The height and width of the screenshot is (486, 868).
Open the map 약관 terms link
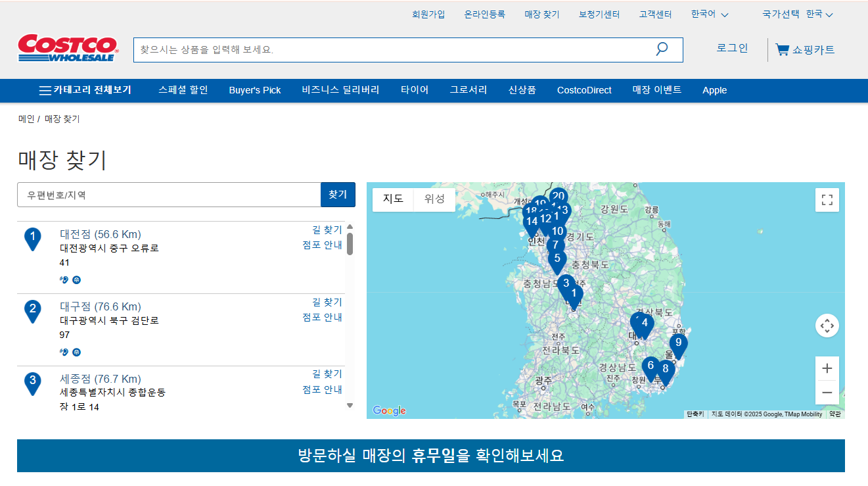(x=834, y=414)
